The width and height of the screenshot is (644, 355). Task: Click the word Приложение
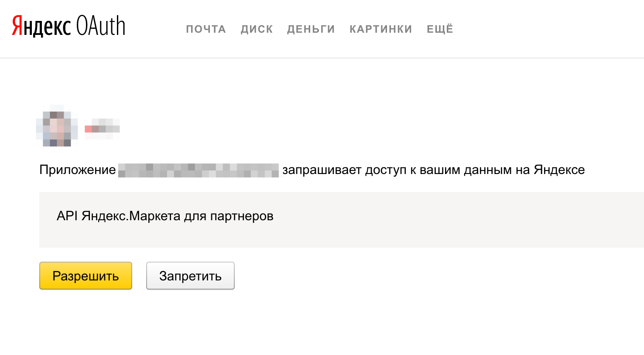pyautogui.click(x=78, y=170)
